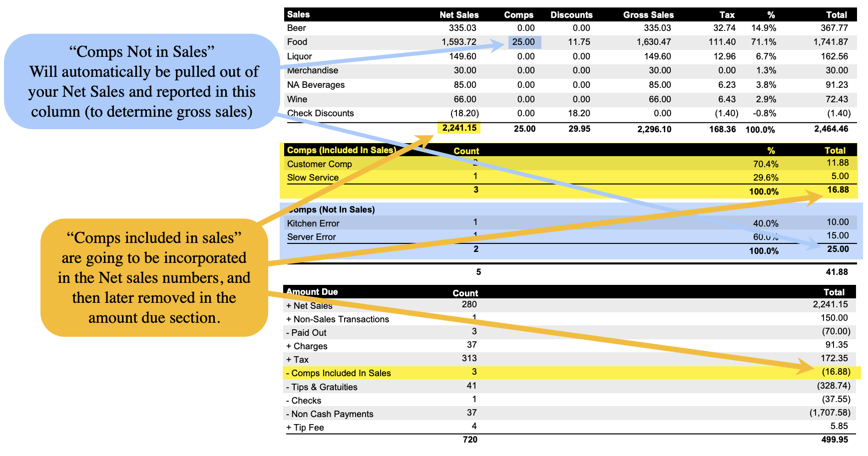Image resolution: width=868 pixels, height=456 pixels.
Task: Select the Merchandise row label
Action: coord(313,70)
